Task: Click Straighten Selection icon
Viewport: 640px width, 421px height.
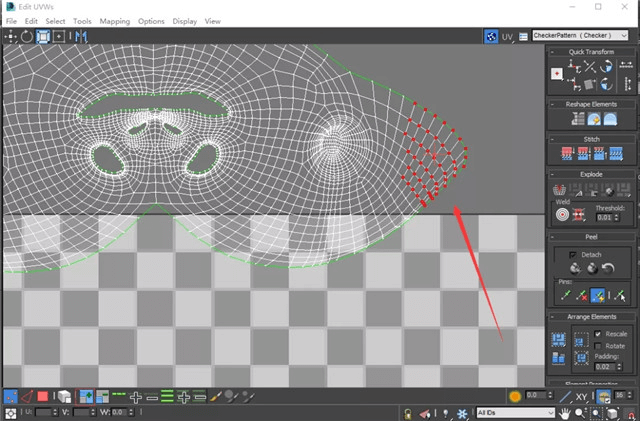Action: [578, 119]
